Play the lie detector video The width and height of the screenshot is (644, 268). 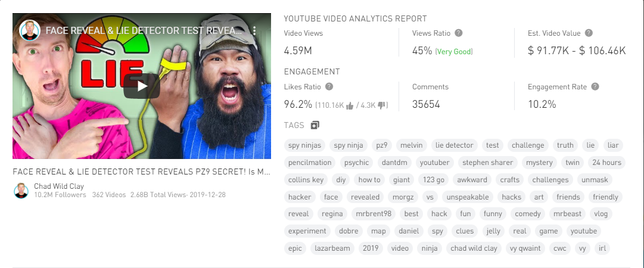[x=142, y=86]
